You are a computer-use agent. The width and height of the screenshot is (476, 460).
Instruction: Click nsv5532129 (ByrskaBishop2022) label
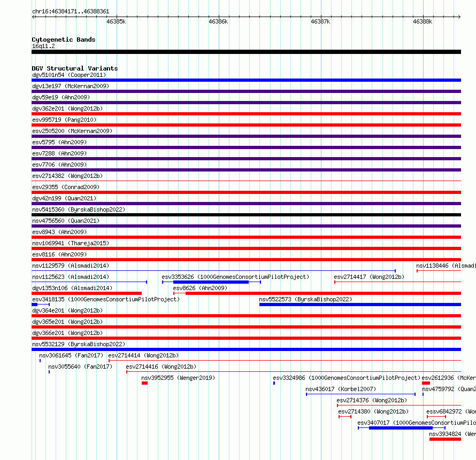pyautogui.click(x=79, y=344)
